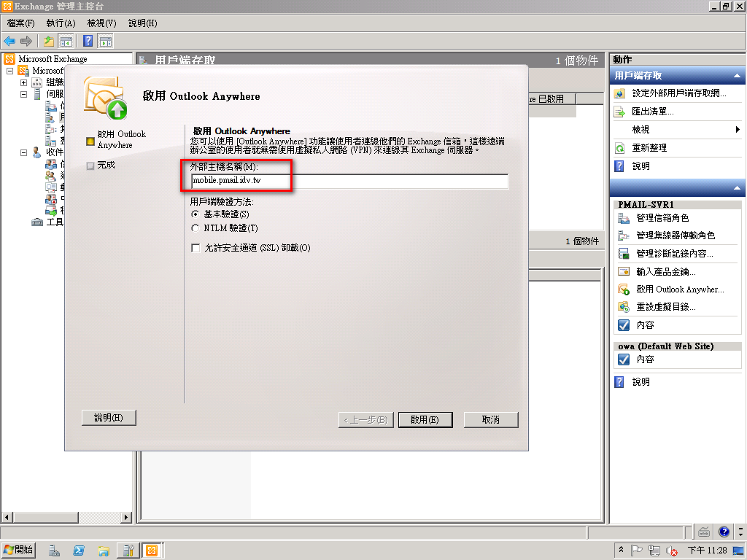Toggle the console tree pane icon
747x560 pixels.
[x=66, y=42]
